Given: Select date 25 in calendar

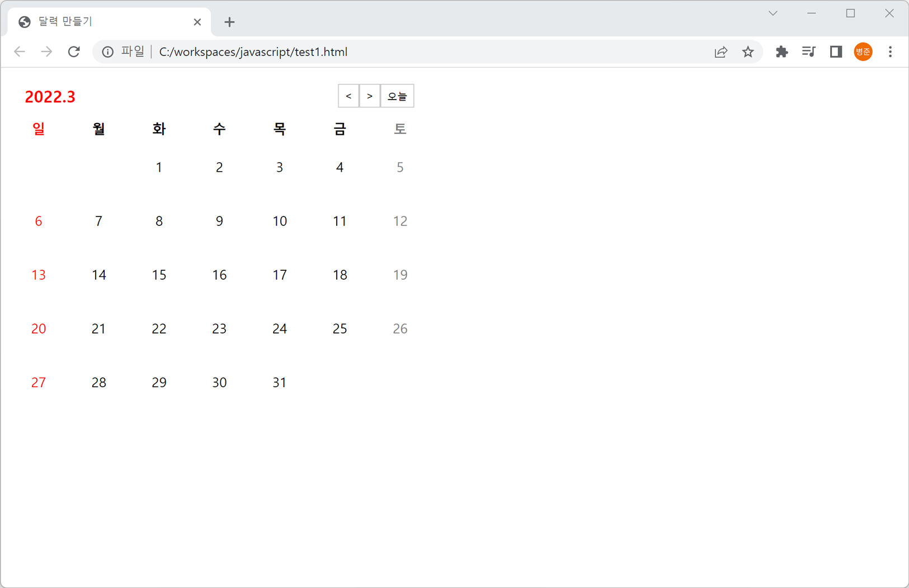Looking at the screenshot, I should pos(340,328).
